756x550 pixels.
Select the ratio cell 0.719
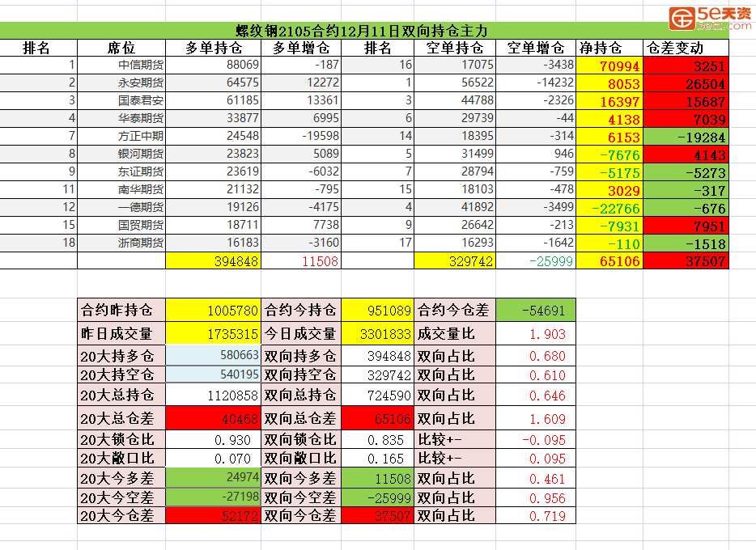tap(536, 515)
